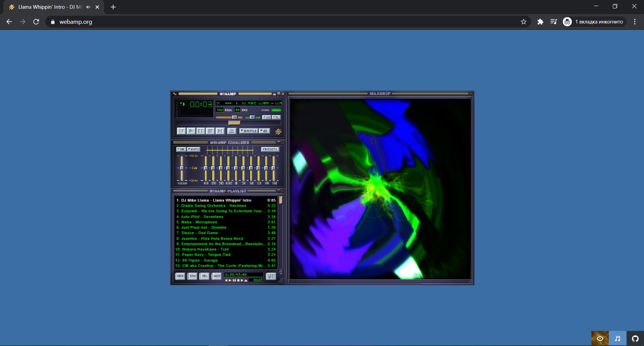Click the 00:03 time display
Viewport: 644px width, 346px height.
point(201,104)
